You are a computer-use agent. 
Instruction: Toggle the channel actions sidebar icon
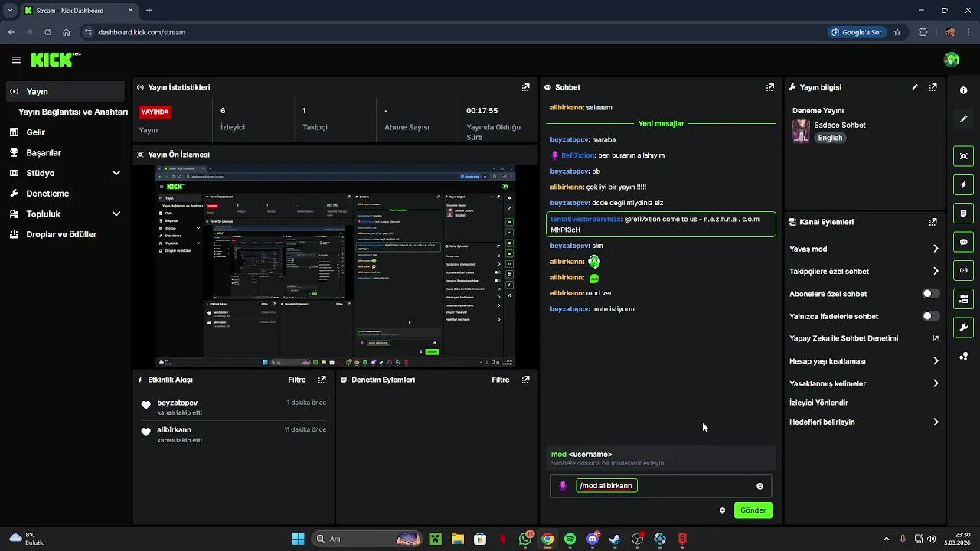963,298
